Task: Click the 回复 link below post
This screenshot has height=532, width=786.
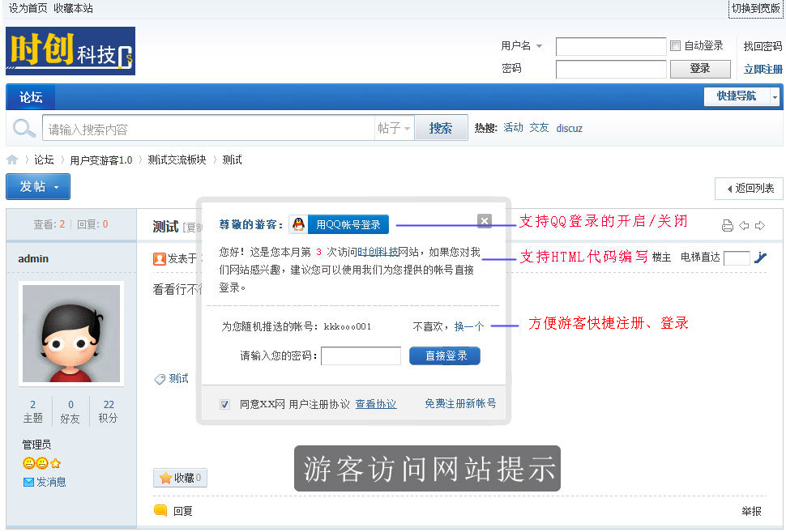Action: pyautogui.click(x=183, y=511)
